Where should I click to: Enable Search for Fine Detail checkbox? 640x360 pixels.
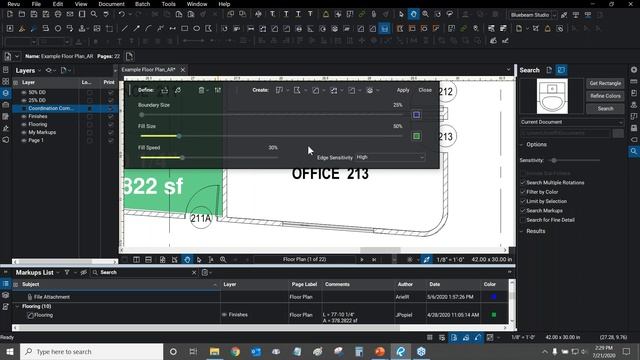[523, 220]
